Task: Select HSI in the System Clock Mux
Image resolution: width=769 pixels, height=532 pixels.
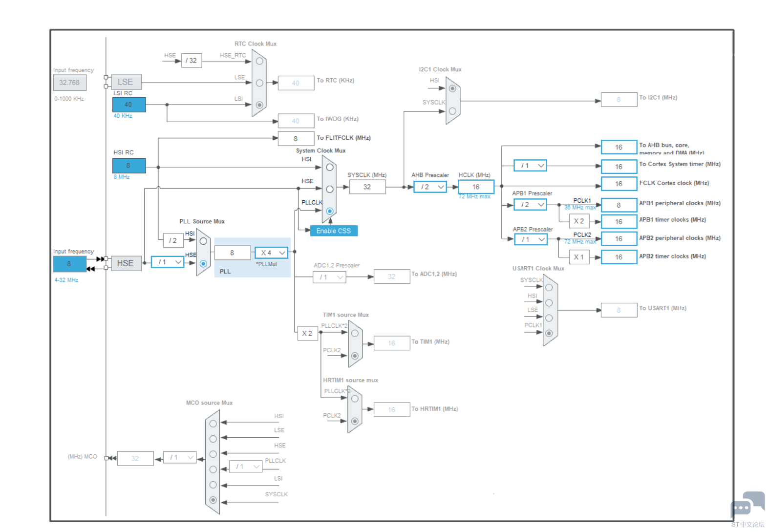Action: (x=330, y=168)
